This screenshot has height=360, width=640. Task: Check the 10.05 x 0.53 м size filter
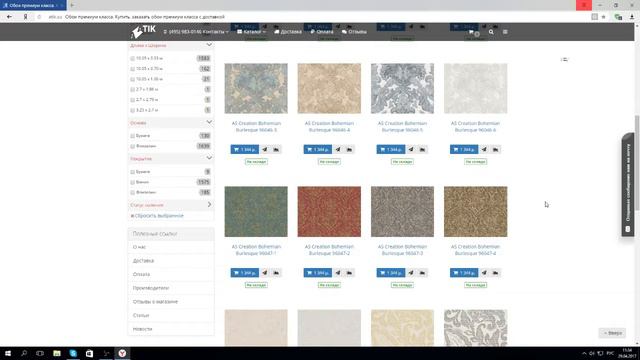(x=132, y=58)
